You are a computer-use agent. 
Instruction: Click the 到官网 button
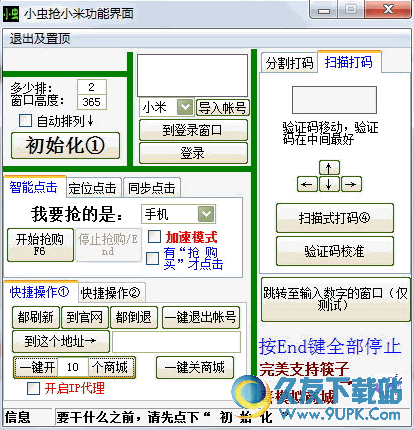coord(85,317)
